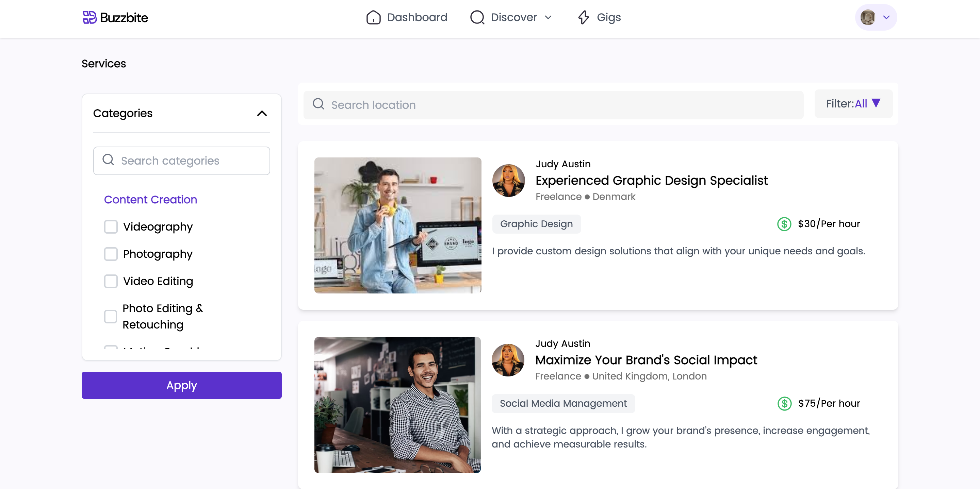980x489 pixels.
Task: Click Judy Austin's avatar on Graphic Design listing
Action: [x=508, y=181]
